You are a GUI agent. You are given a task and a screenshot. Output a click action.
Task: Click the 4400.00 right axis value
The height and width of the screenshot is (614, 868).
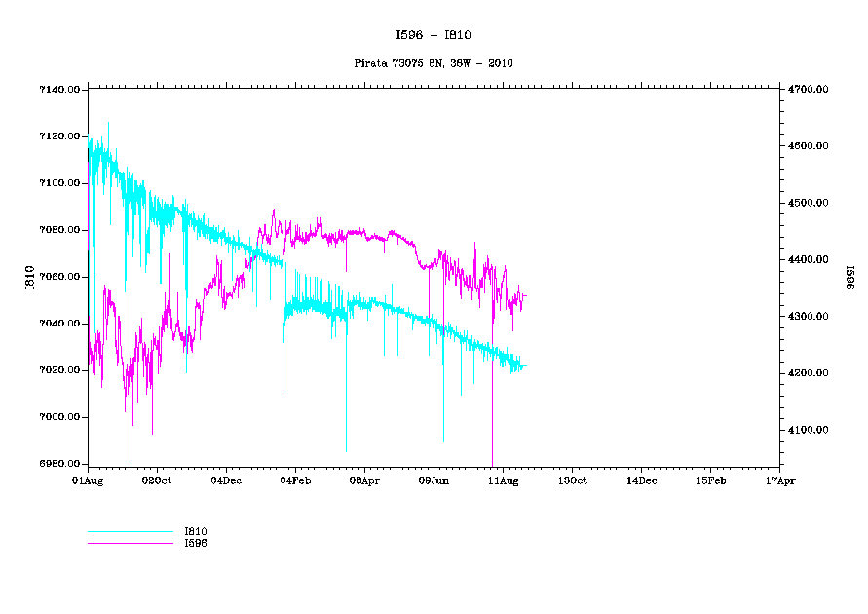click(809, 260)
